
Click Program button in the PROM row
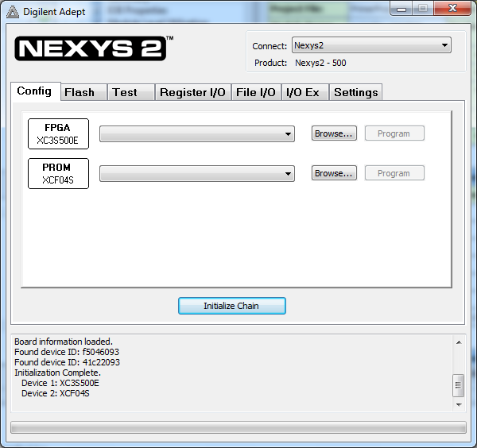394,173
